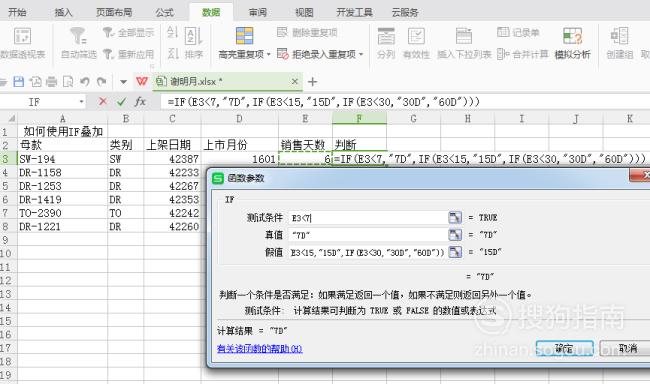Viewport: 650px width, 384px height.
Task: Close the 谢明月.xlsx document tab
Action: point(295,82)
